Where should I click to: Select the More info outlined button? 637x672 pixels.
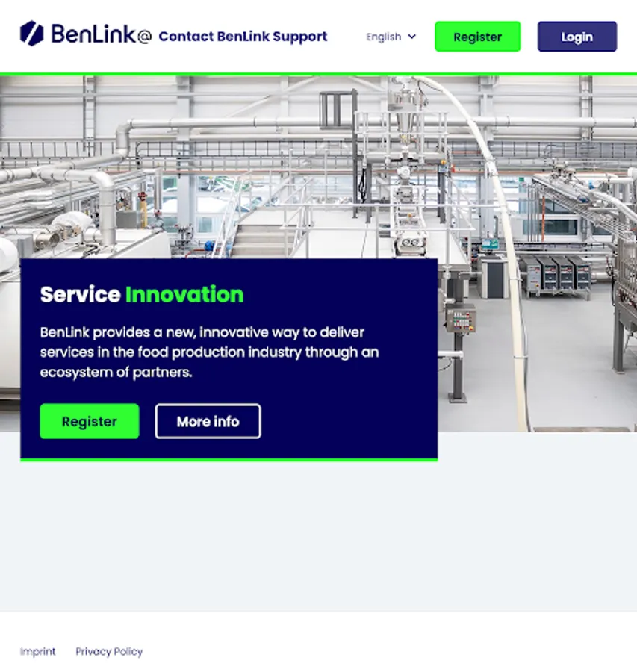(208, 421)
